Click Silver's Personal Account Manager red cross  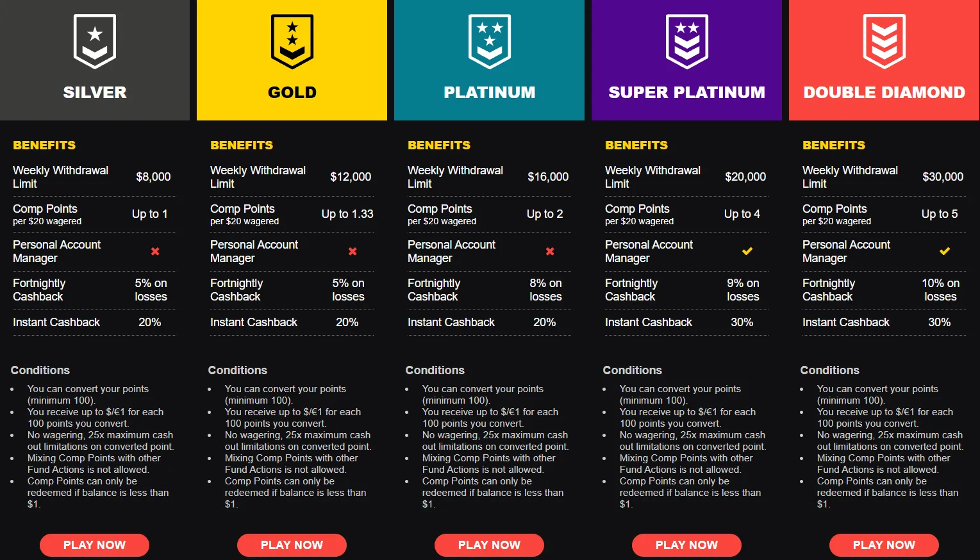click(x=155, y=251)
